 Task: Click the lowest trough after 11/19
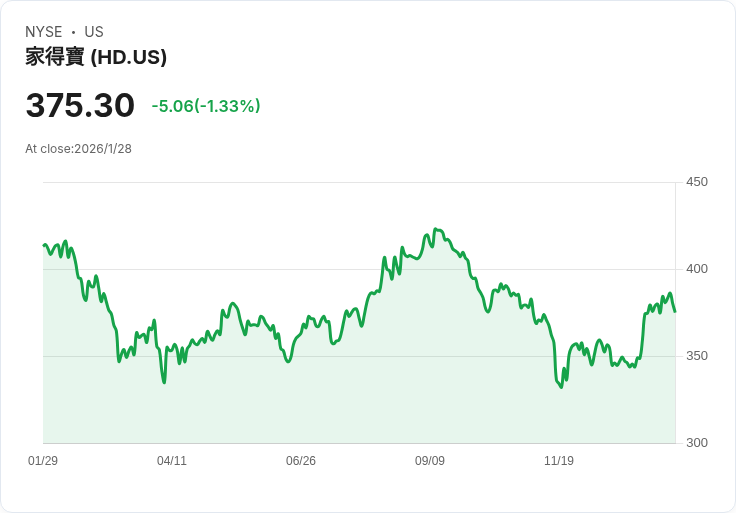tap(561, 387)
